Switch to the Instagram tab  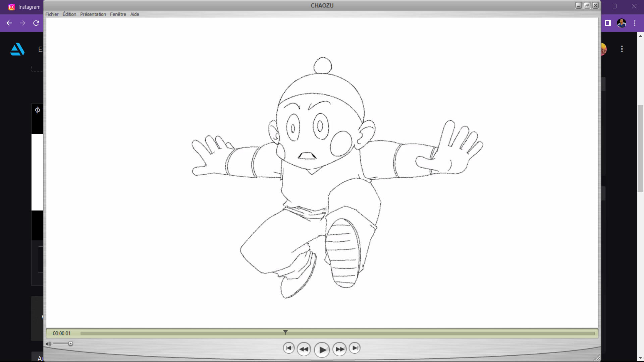click(x=24, y=7)
